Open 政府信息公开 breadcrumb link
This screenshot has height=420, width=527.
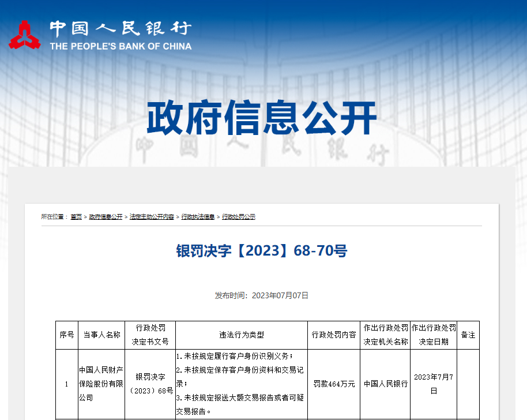(x=106, y=217)
